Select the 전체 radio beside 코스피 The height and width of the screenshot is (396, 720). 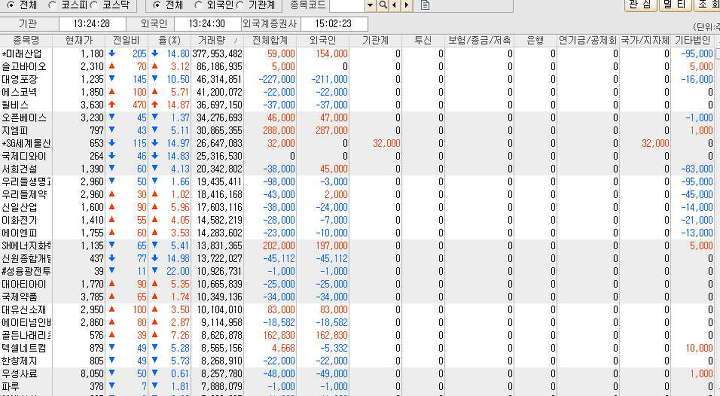pyautogui.click(x=11, y=5)
